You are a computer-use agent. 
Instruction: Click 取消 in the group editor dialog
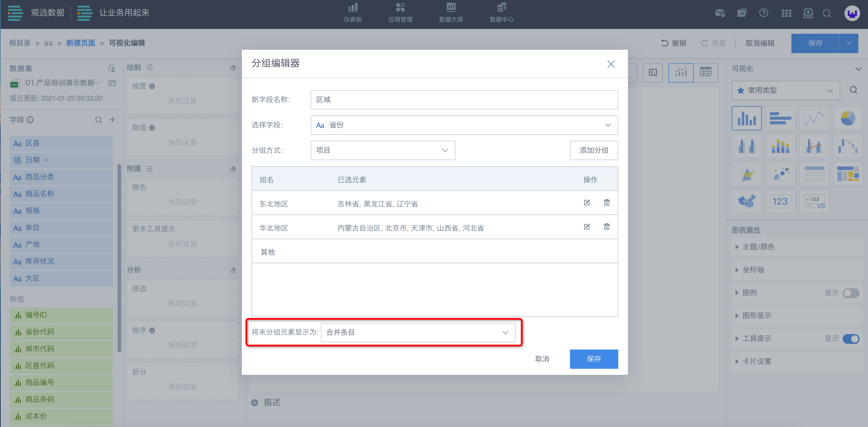[542, 359]
